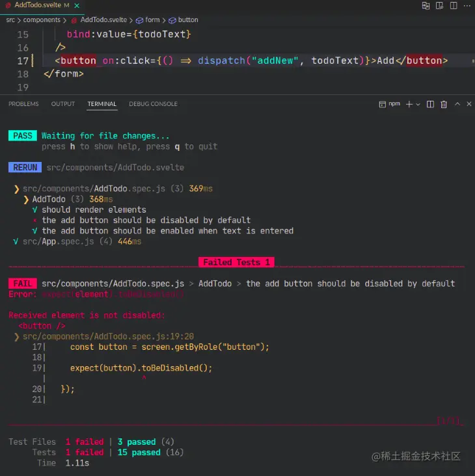Switch to the TERMINAL panel tab

[102, 104]
